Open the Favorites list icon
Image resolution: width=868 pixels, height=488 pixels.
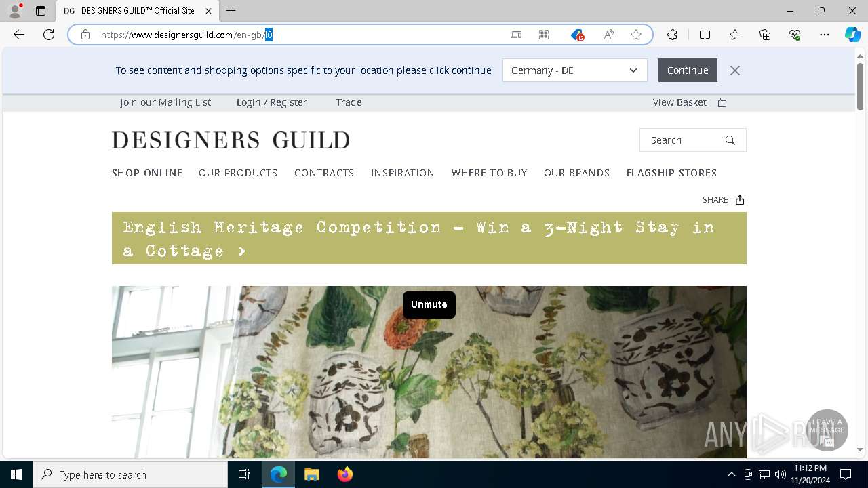(735, 35)
